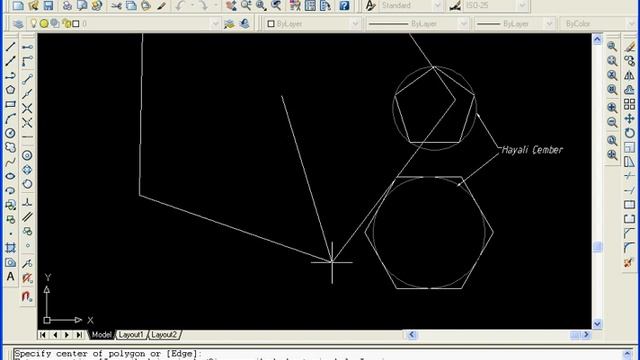640x360 pixels.
Task: Open Object Snap Settings magnet icon
Action: (27, 296)
